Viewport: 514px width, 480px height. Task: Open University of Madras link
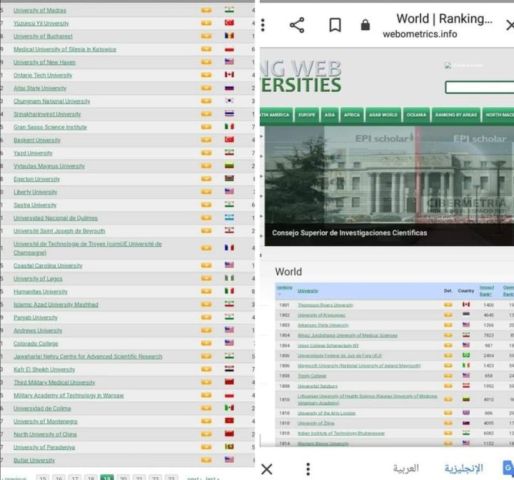[40, 10]
